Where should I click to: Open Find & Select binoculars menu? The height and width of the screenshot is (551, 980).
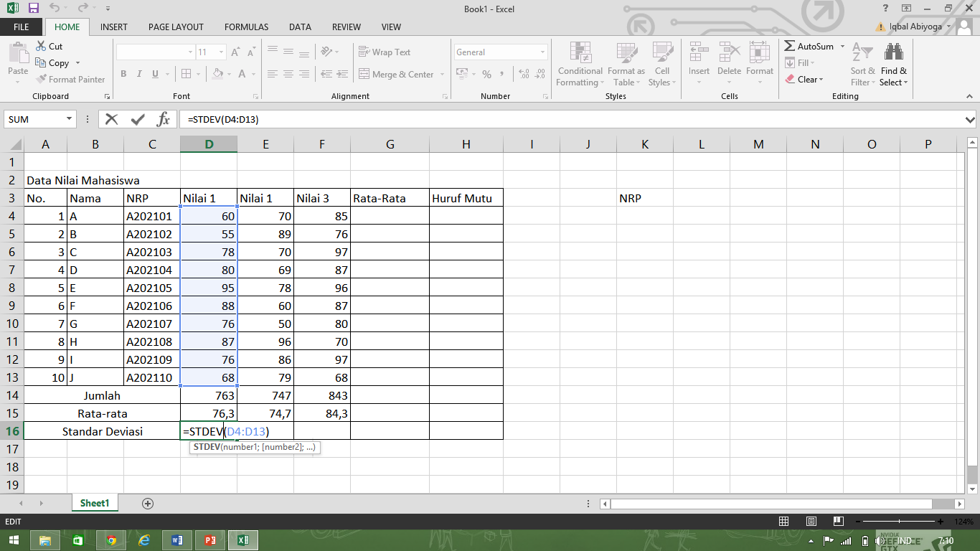(x=893, y=64)
